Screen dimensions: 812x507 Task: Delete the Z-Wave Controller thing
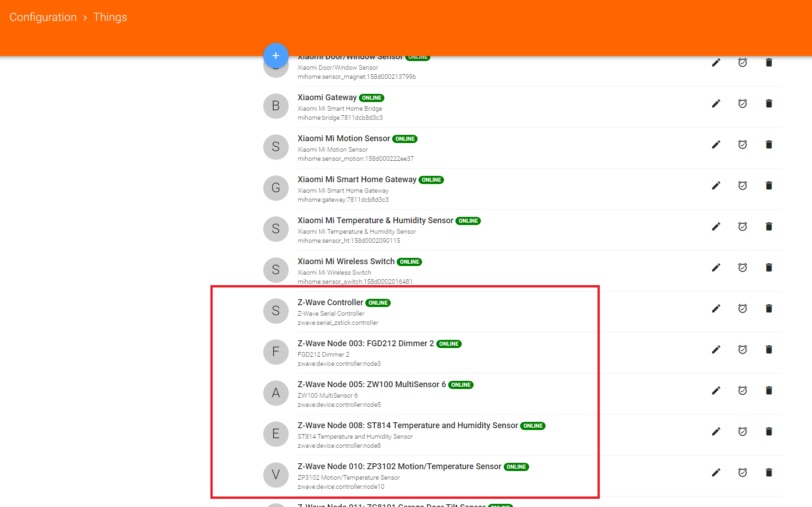click(769, 308)
